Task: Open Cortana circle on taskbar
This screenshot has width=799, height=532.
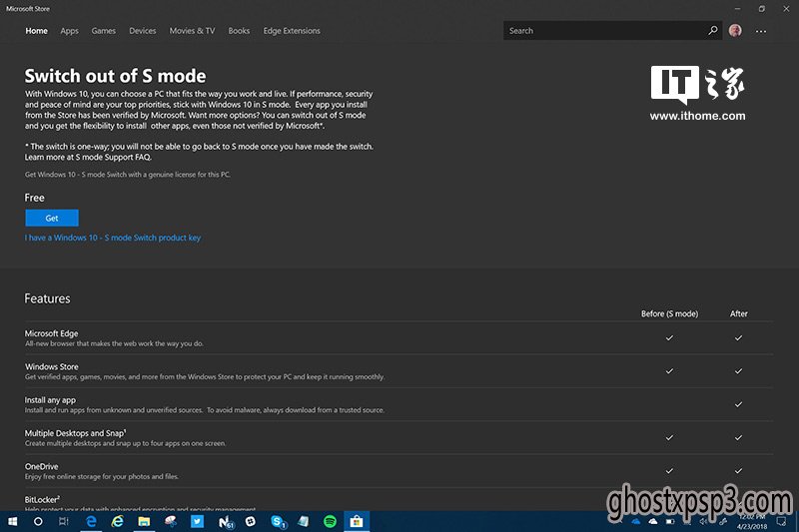Action: pyautogui.click(x=38, y=521)
